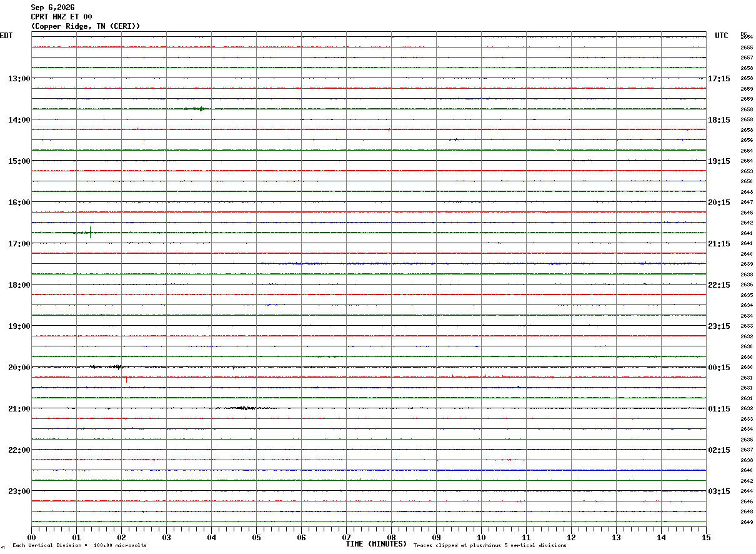The height and width of the screenshot is (554, 756).
Task: Click the EDT column header
Action: tap(6, 36)
